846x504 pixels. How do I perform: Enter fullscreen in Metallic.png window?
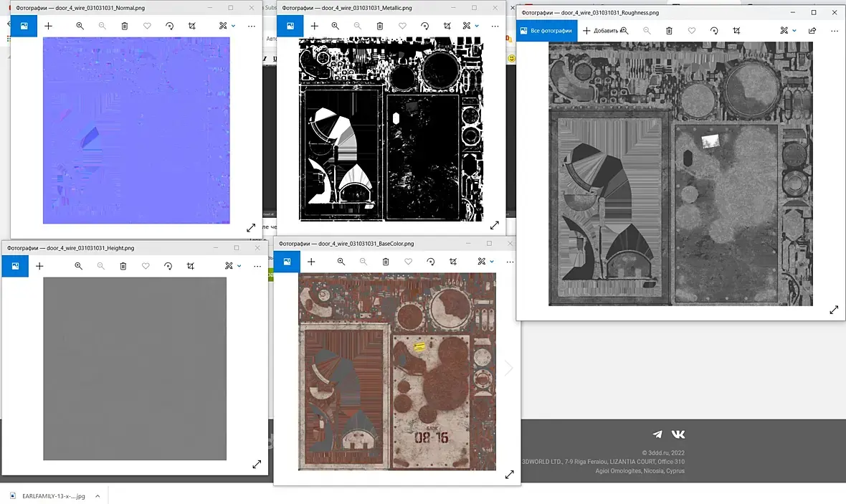494,225
